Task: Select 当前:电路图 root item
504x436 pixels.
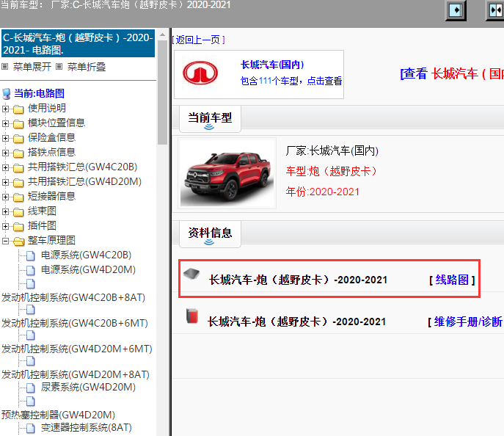Action: pyautogui.click(x=39, y=93)
